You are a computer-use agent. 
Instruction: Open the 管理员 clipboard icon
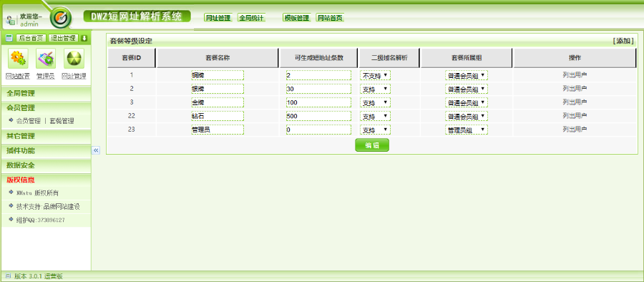[46, 59]
